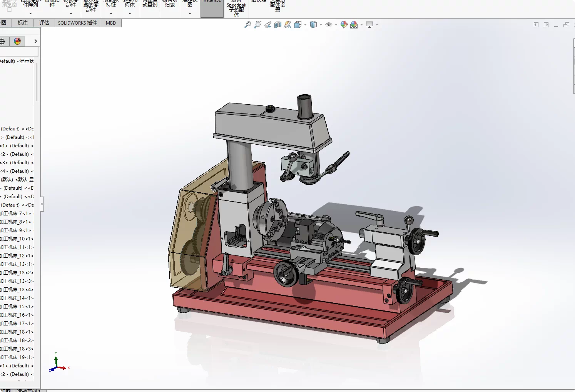This screenshot has height=392, width=575.
Task: Click the View Settings monitor icon
Action: [369, 25]
